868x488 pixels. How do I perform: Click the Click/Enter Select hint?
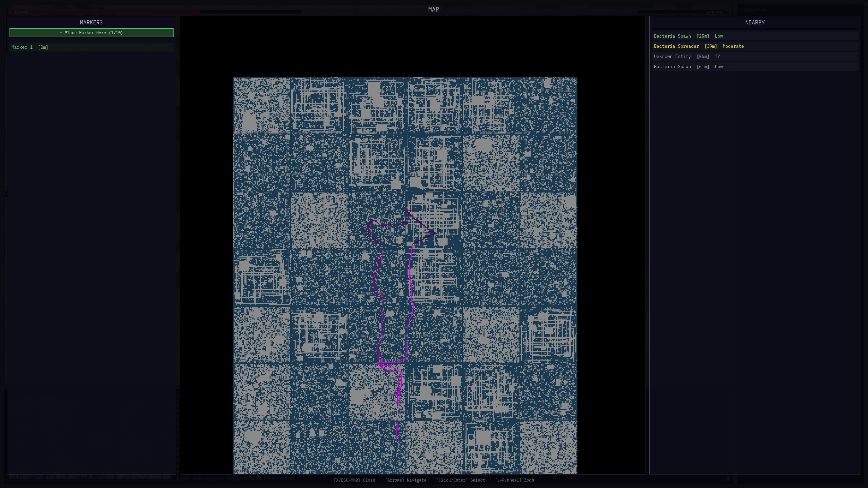(460, 480)
